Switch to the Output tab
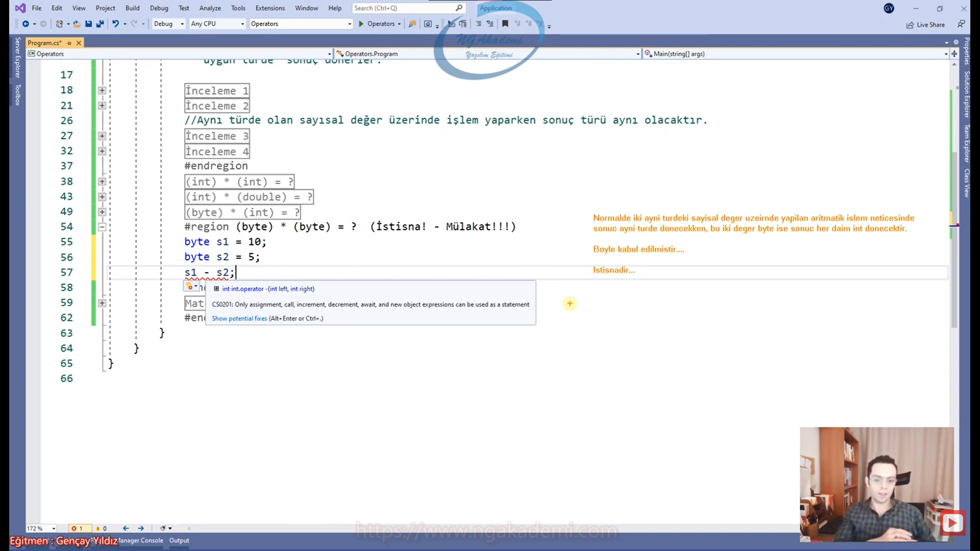The image size is (980, 551). coord(179,540)
